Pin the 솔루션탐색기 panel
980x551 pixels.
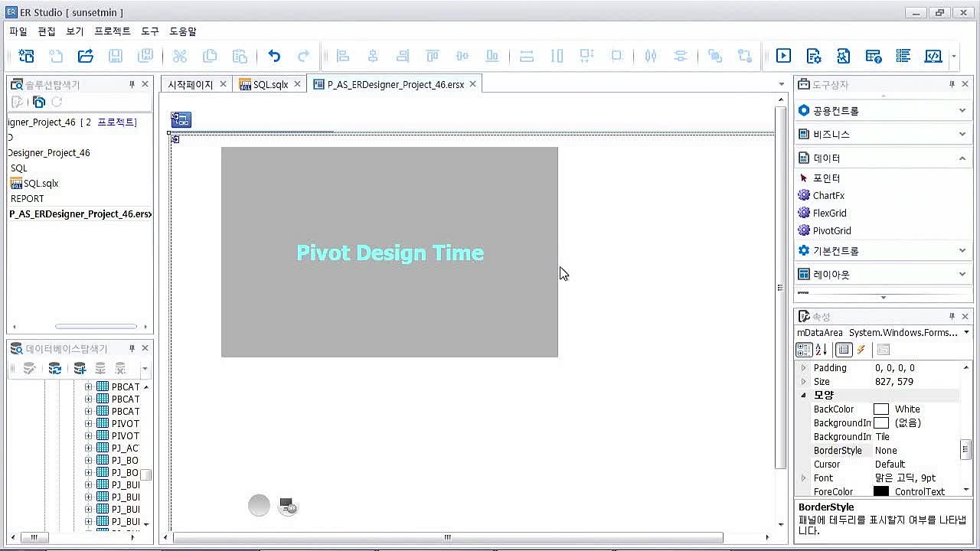[132, 84]
